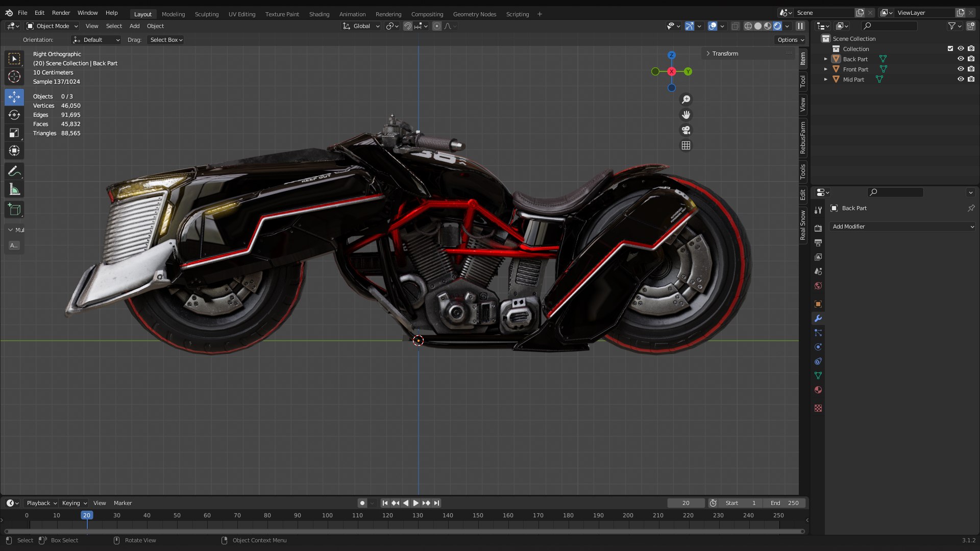
Task: Toggle proportional editing button
Action: (437, 26)
